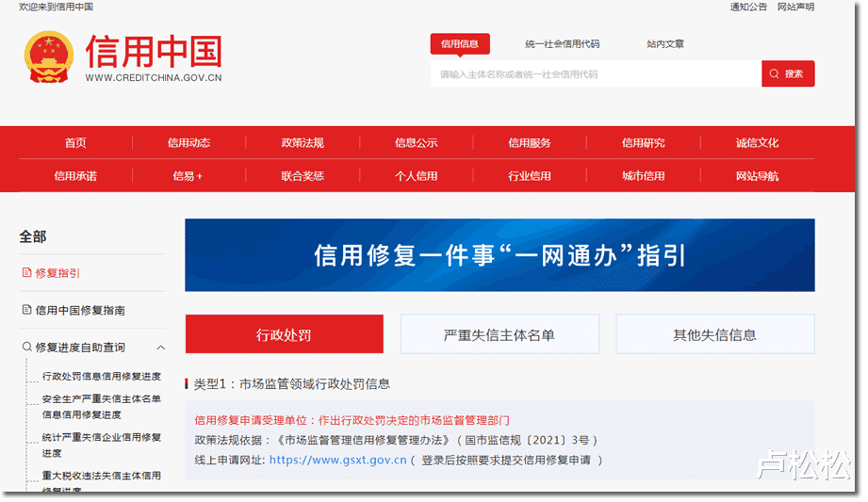The image size is (868, 502).
Task: Click magnifier icon beside 修复进度自助查询
Action: pos(26,347)
